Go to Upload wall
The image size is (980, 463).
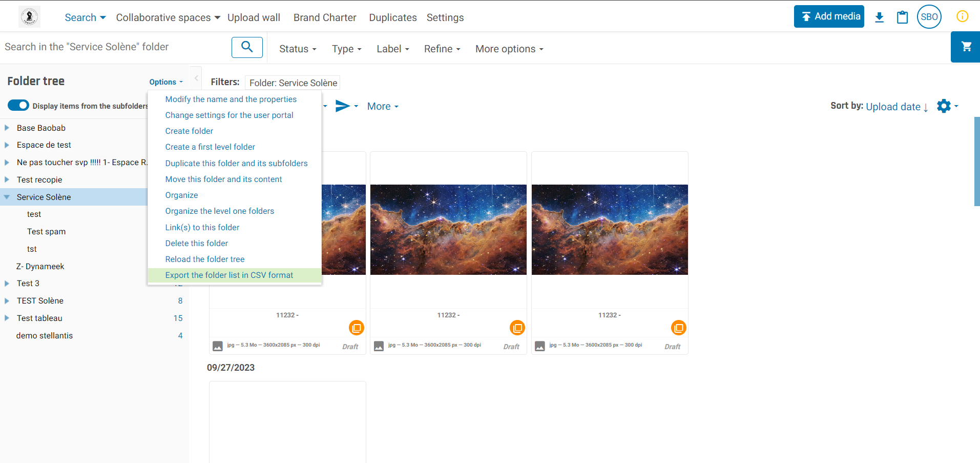tap(254, 17)
